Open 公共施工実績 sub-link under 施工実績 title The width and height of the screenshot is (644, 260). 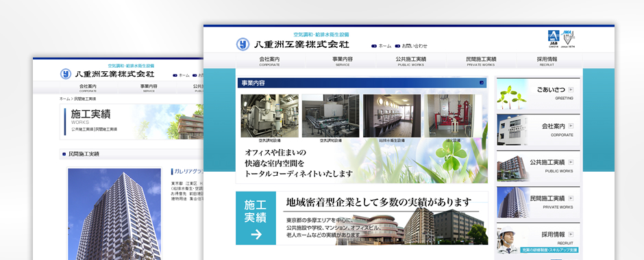click(82, 129)
